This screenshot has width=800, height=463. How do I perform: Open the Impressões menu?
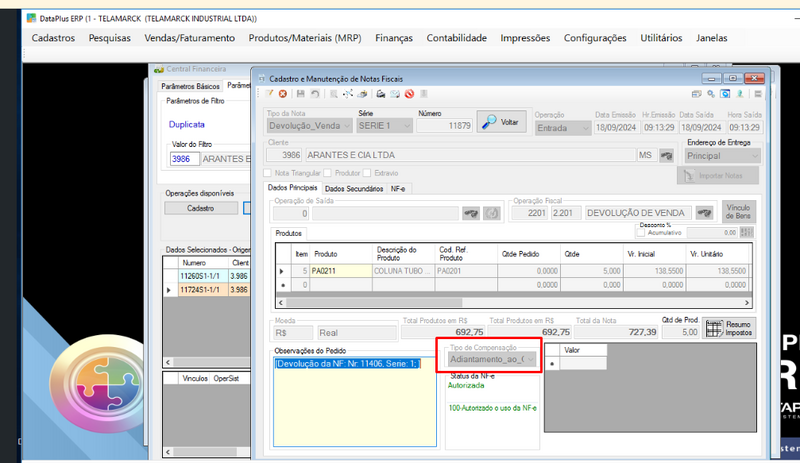pyautogui.click(x=525, y=38)
